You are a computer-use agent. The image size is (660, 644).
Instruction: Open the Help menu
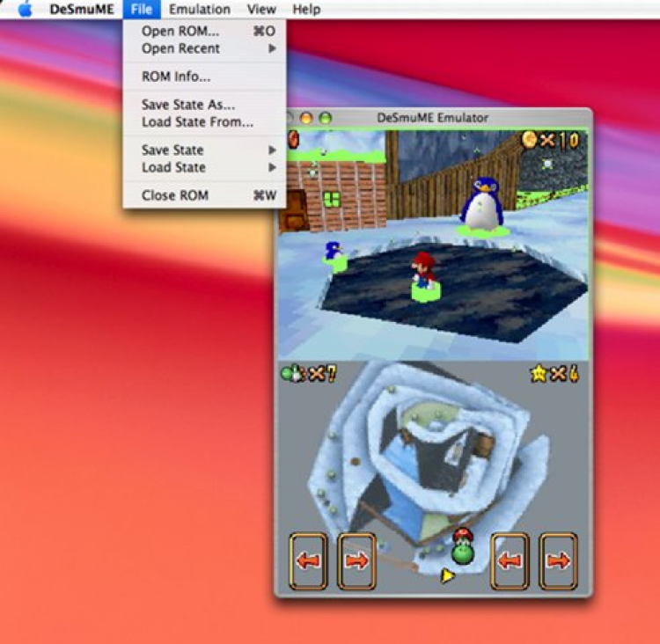pos(306,10)
